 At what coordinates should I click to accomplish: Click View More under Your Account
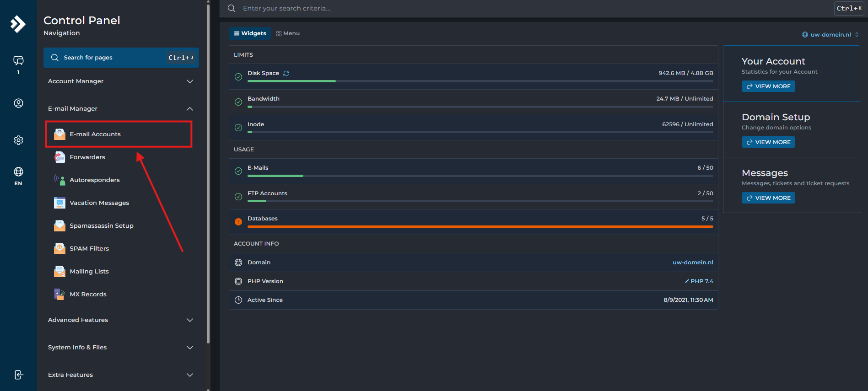click(x=768, y=86)
